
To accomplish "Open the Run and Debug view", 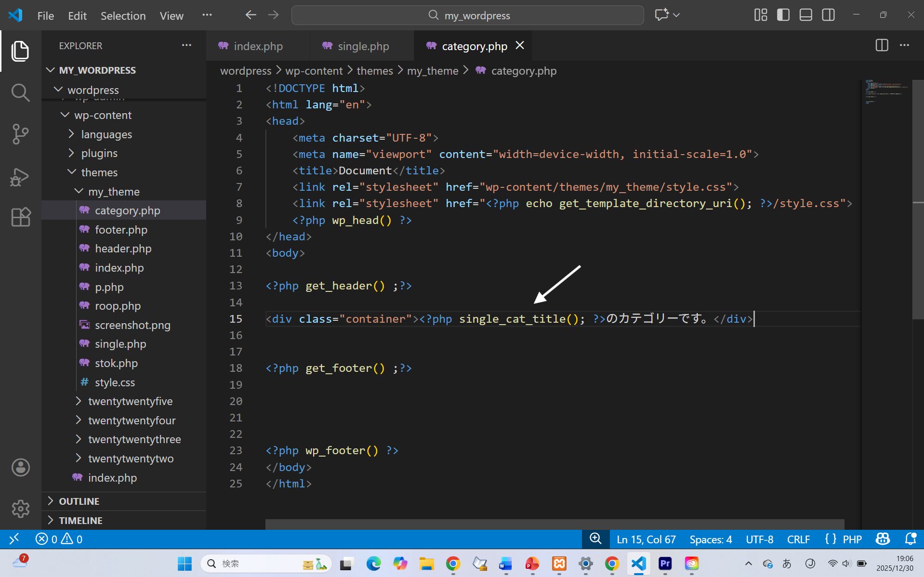I will click(20, 176).
